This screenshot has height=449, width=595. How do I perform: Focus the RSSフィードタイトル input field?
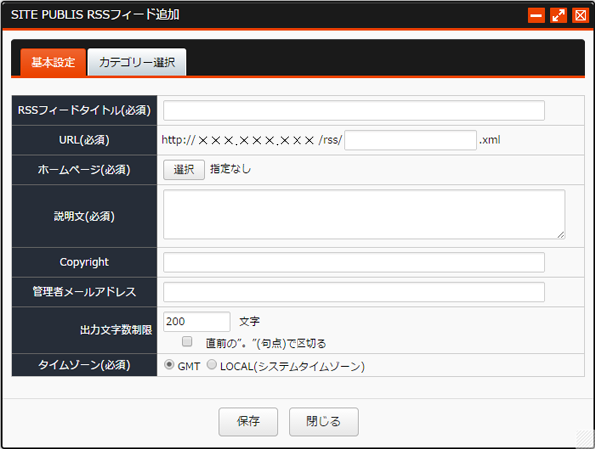[354, 110]
